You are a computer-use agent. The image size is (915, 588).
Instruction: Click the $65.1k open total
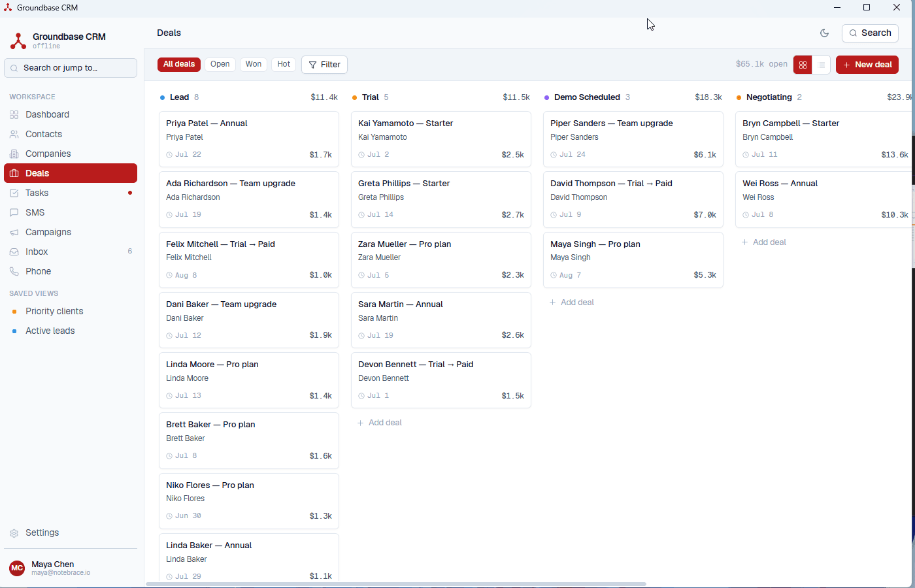[761, 64]
